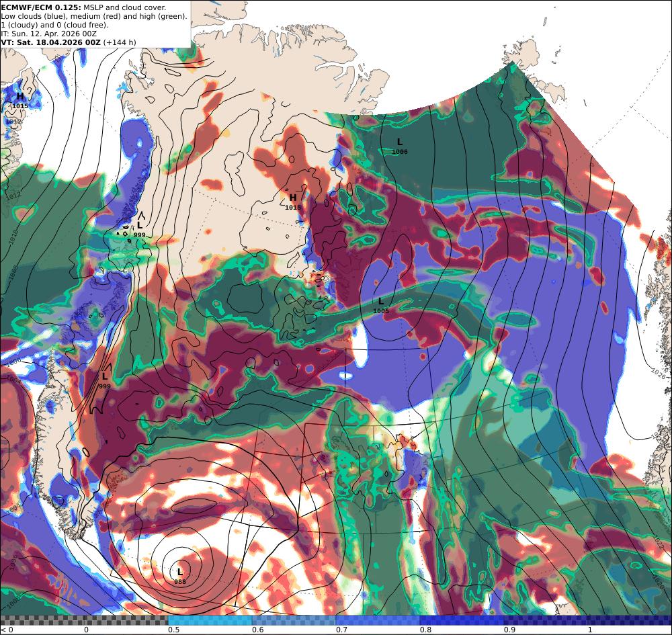This screenshot has height=635, width=672.
Task: Click the '1022' isobar label
Action: coord(659,544)
